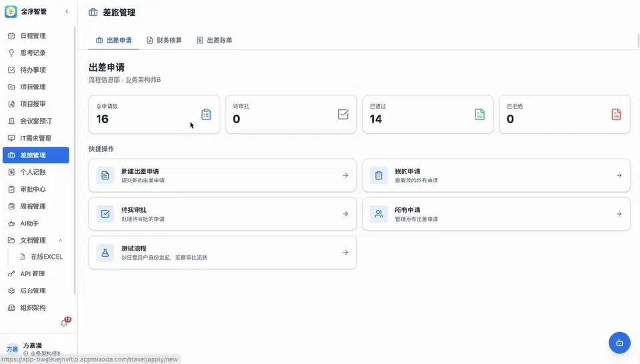Open the 新建出差申请 quick action
This screenshot has height=364, width=640.
coord(223,175)
